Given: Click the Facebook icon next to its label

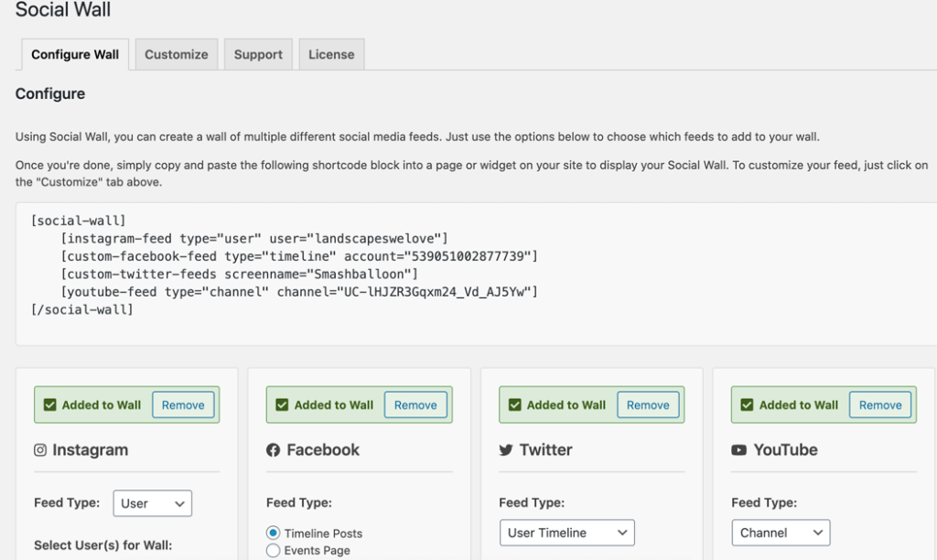Looking at the screenshot, I should pyautogui.click(x=275, y=449).
